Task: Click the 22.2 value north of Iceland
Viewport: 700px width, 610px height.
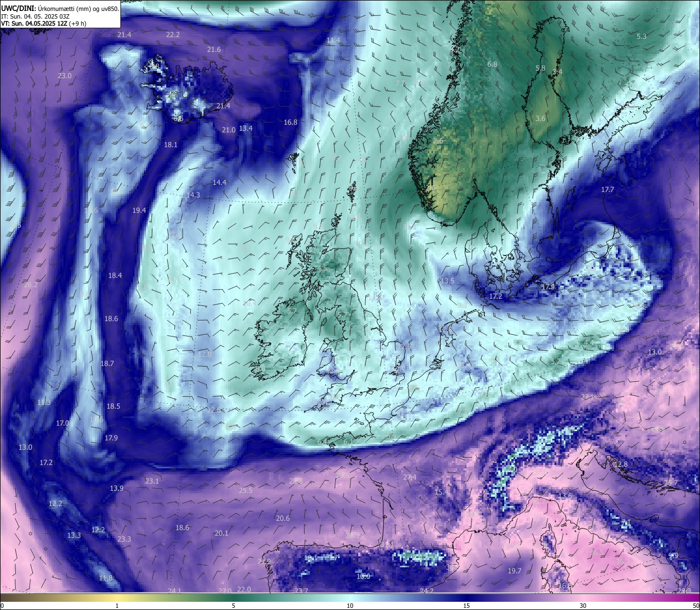Action: coord(173,34)
